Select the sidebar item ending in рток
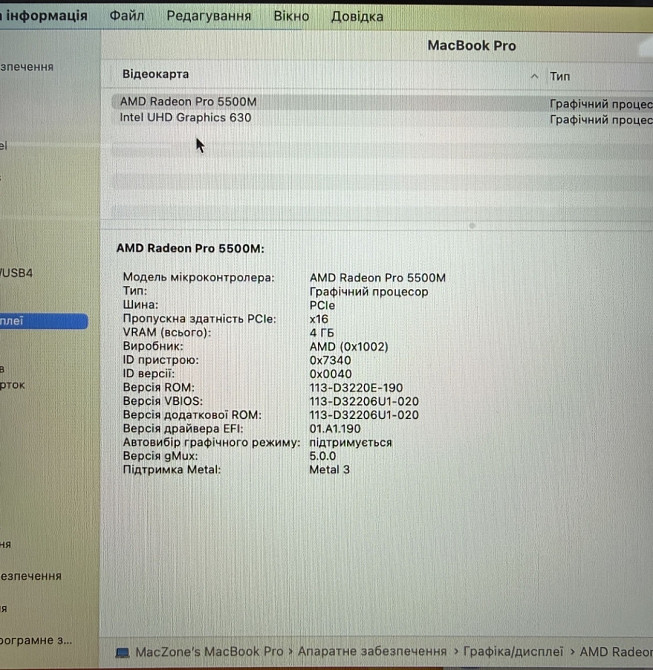Image resolution: width=653 pixels, height=670 pixels. 12,385
